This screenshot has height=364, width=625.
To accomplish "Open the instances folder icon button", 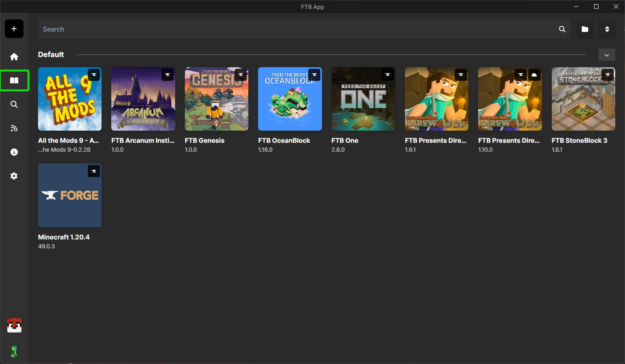I will [x=585, y=29].
